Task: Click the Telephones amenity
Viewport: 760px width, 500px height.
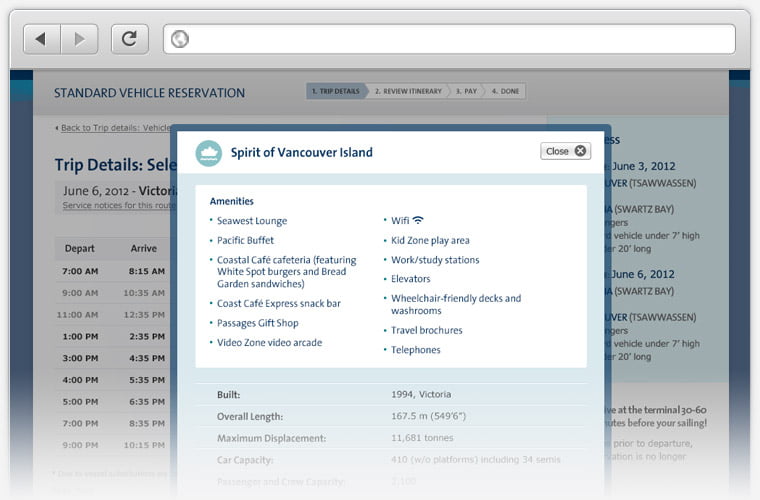Action: tap(416, 350)
